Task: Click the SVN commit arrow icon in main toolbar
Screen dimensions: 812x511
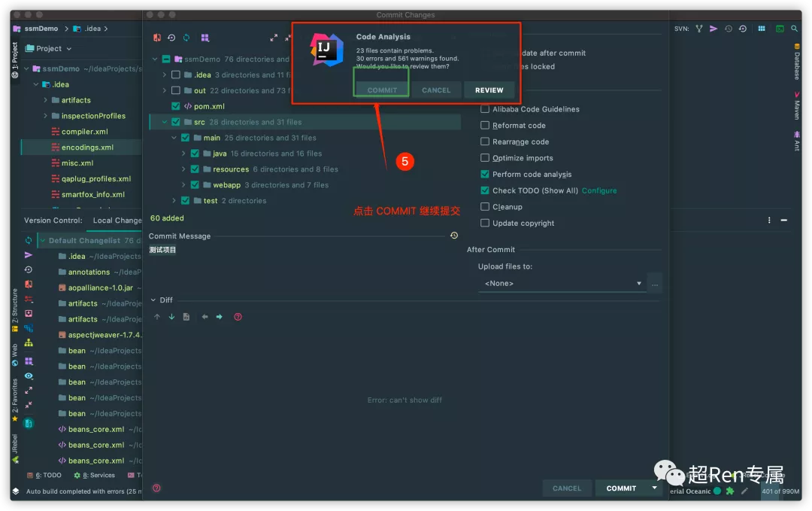Action: (x=714, y=29)
